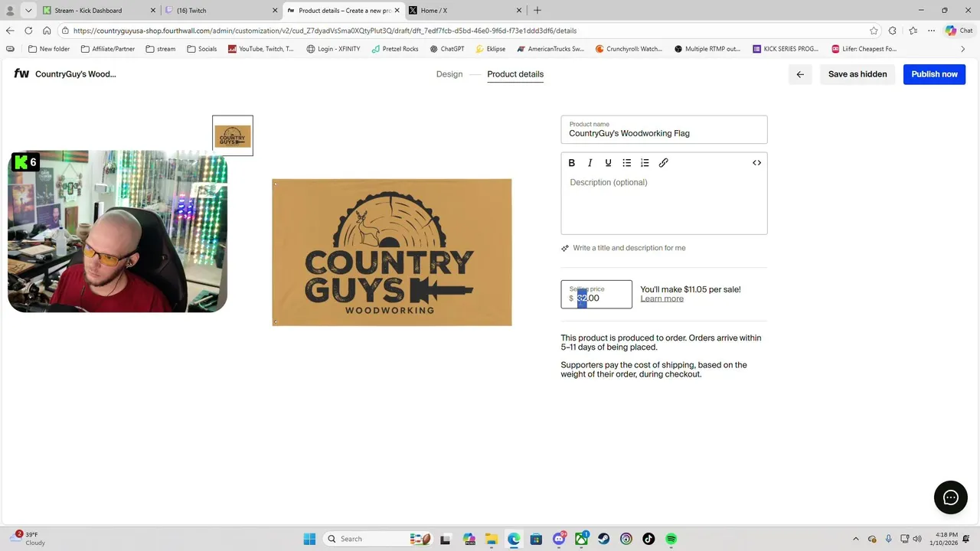The image size is (980, 551).
Task: Go to the Design step
Action: pyautogui.click(x=449, y=74)
